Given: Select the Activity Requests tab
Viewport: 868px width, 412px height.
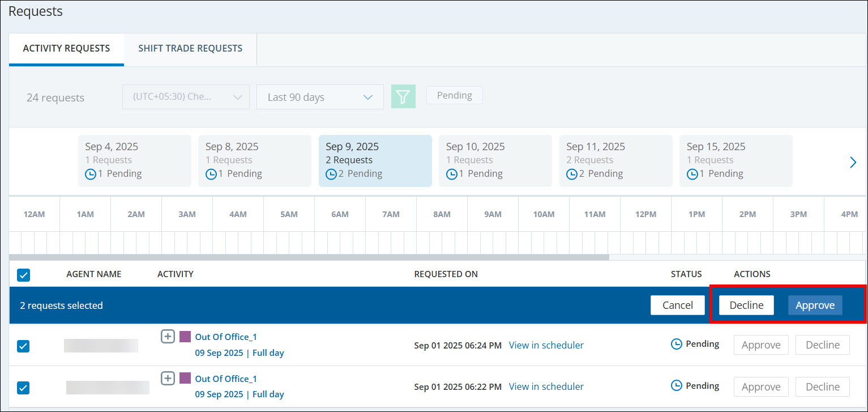Looking at the screenshot, I should (66, 49).
